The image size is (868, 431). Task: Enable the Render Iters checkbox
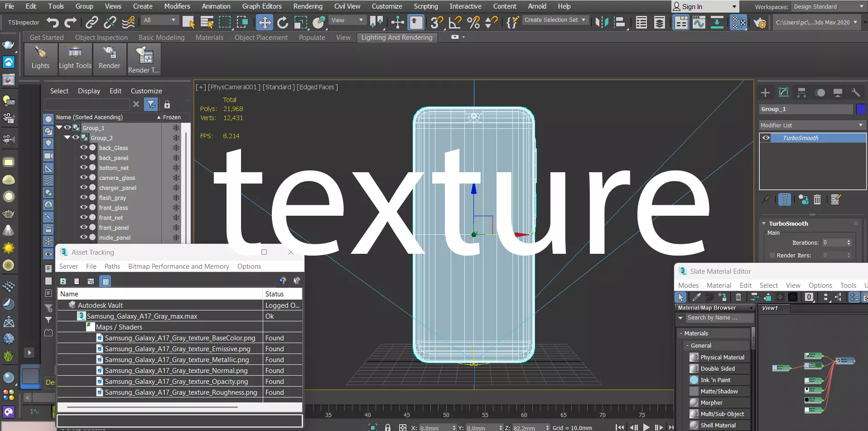(x=772, y=255)
